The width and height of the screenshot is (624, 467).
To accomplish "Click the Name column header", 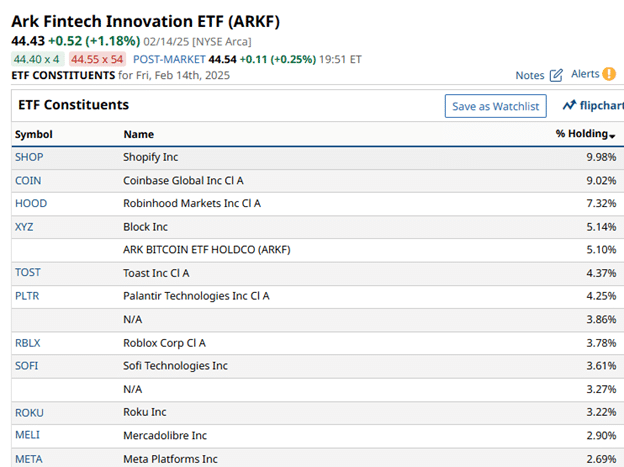I will [139, 134].
